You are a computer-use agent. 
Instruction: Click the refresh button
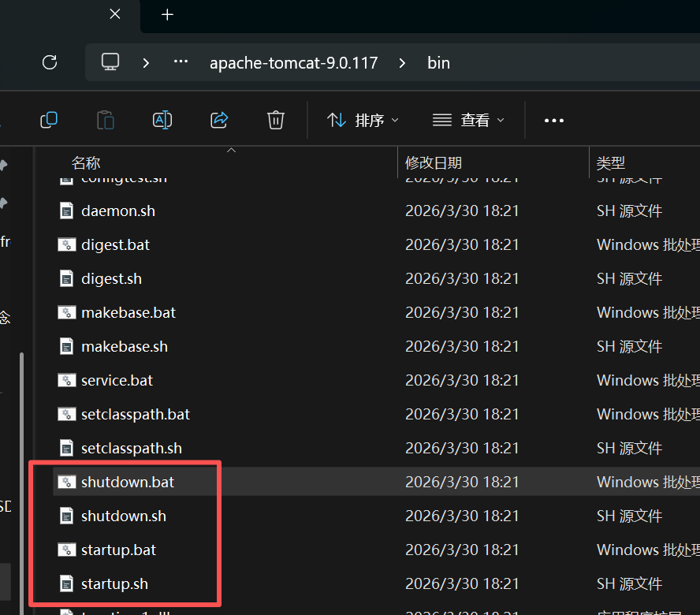50,62
